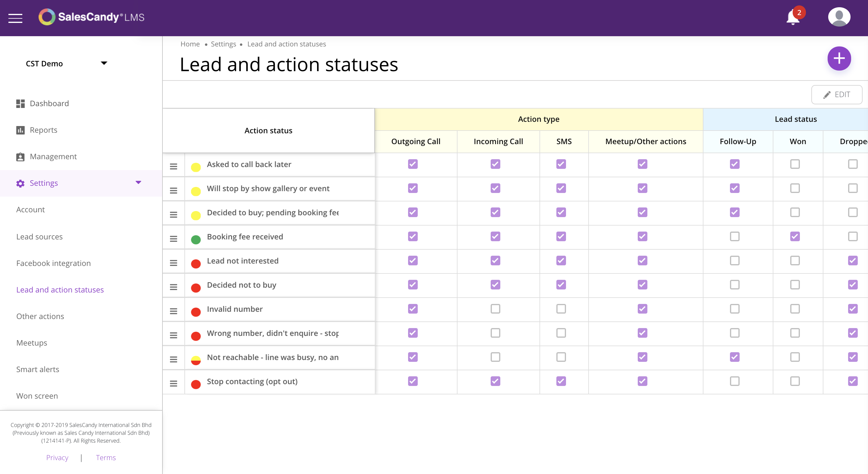Open the Privacy link
868x474 pixels.
coord(57,457)
